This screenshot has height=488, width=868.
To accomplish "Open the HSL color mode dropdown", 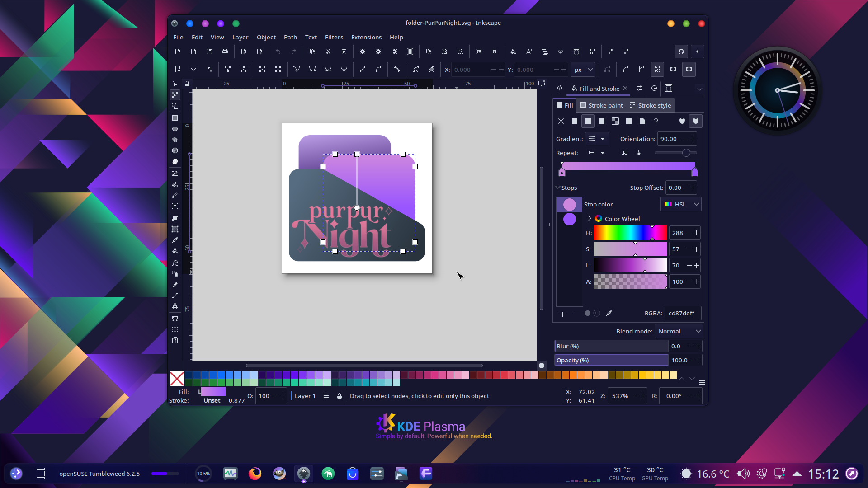I will [x=681, y=204].
